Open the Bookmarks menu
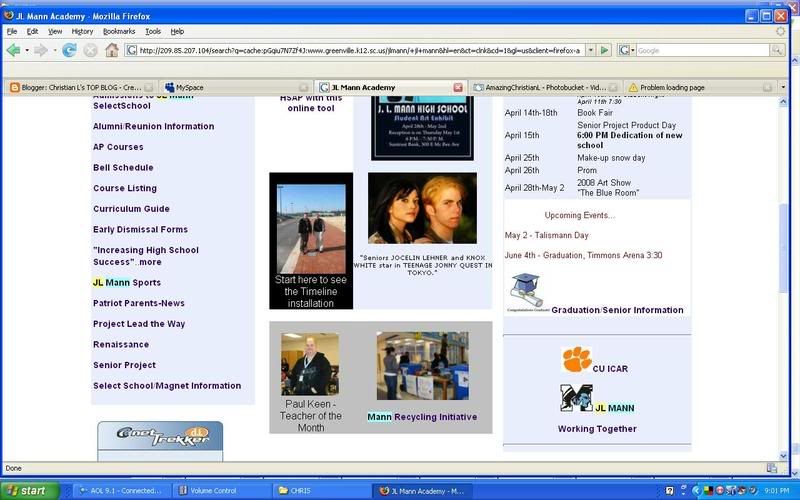 [119, 32]
